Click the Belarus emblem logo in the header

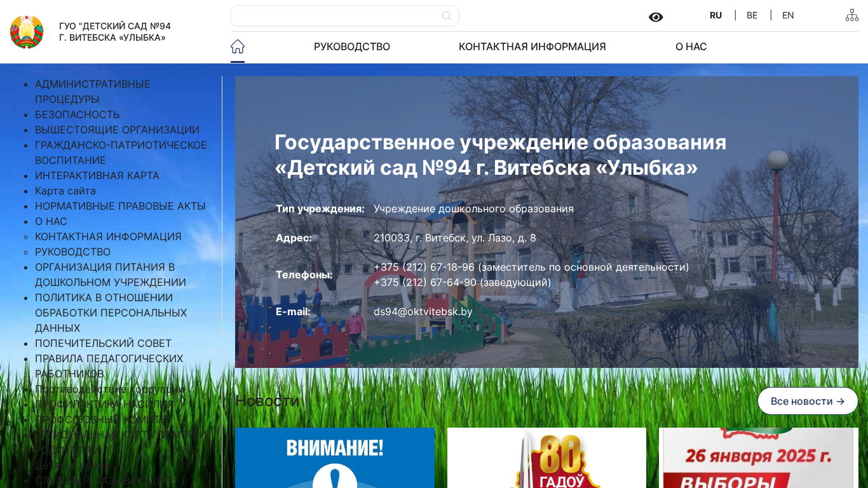click(27, 32)
